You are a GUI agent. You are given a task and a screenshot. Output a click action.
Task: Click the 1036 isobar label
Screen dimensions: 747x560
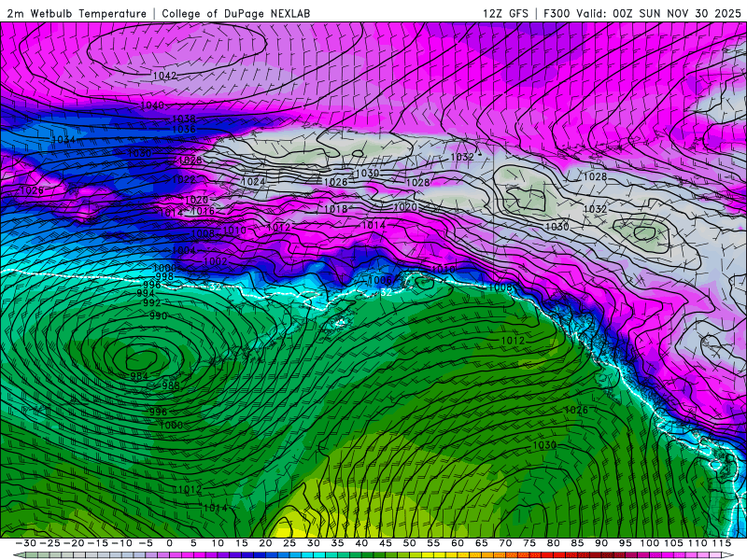(x=184, y=129)
